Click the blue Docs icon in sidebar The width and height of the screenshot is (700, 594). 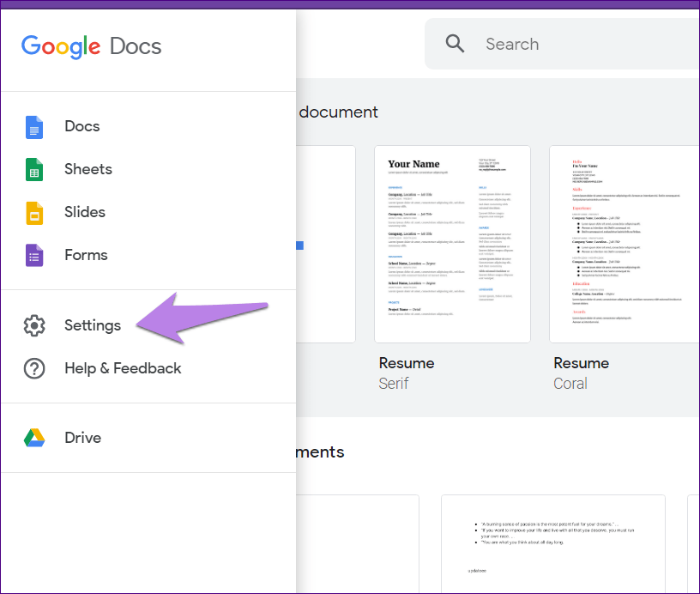tap(34, 127)
